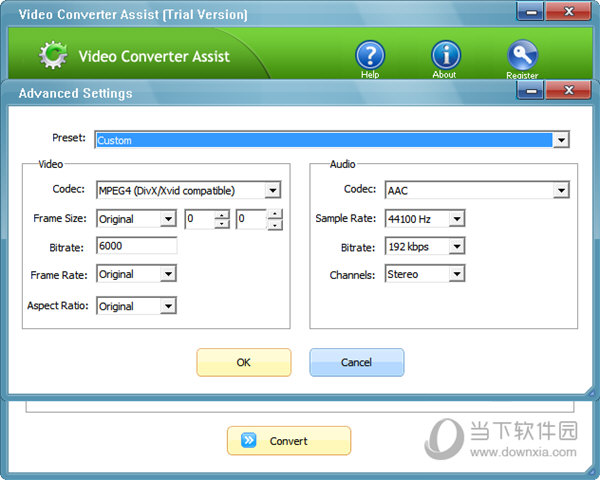600x480 pixels.
Task: Open the Audio Bitrate 192 kbps dropdown
Action: point(425,246)
